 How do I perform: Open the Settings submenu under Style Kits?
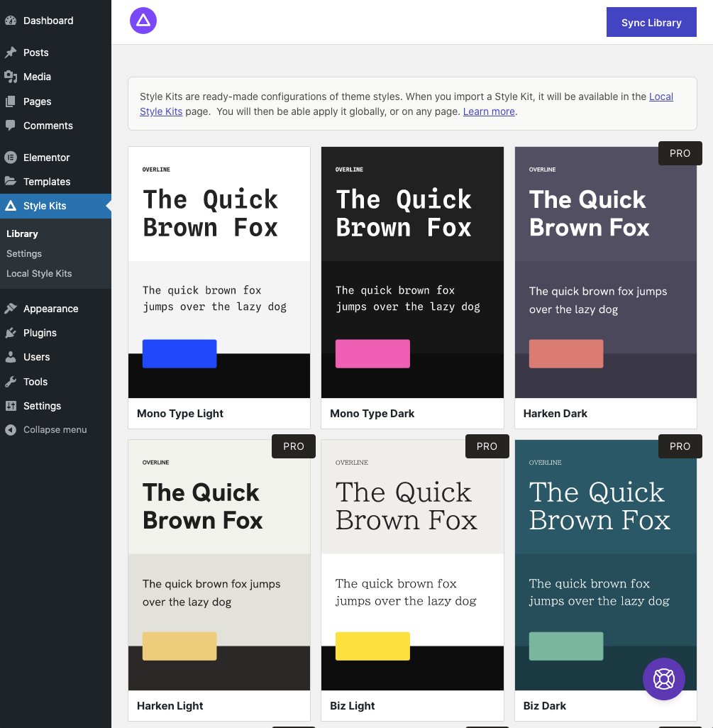24,253
